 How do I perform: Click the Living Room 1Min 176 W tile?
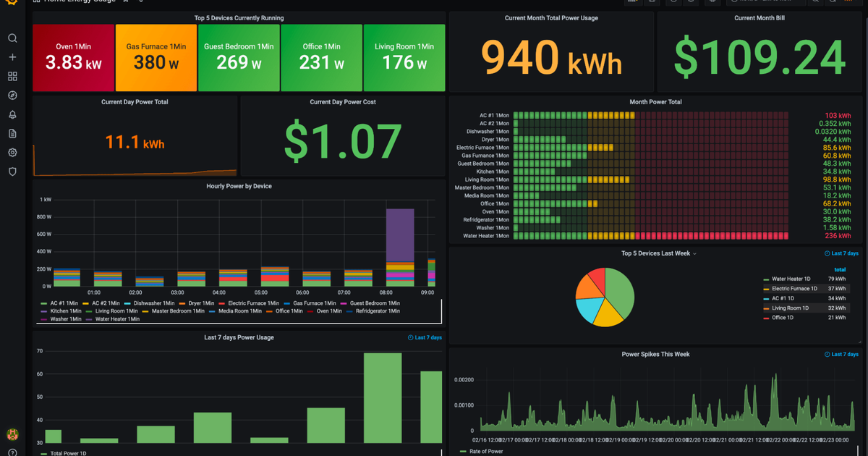click(x=404, y=58)
